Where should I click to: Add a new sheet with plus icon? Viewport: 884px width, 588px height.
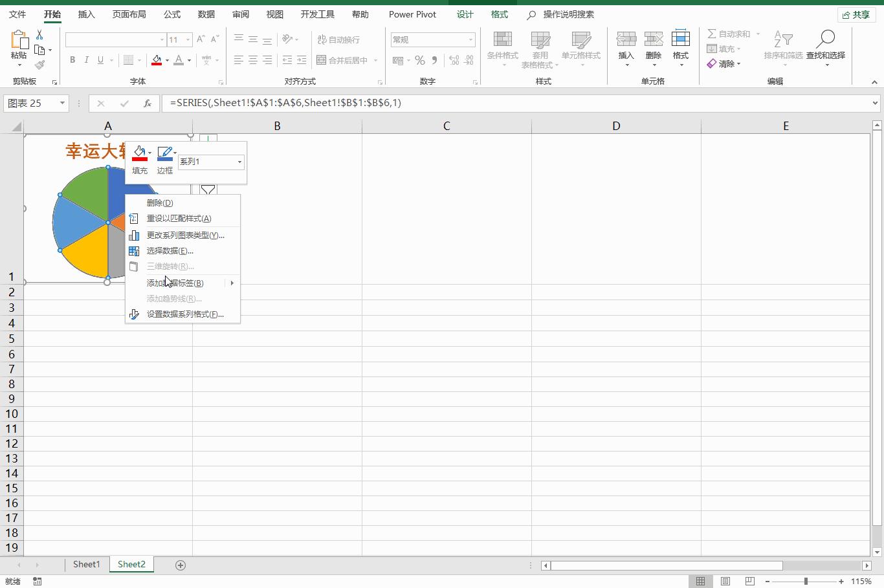click(x=181, y=565)
